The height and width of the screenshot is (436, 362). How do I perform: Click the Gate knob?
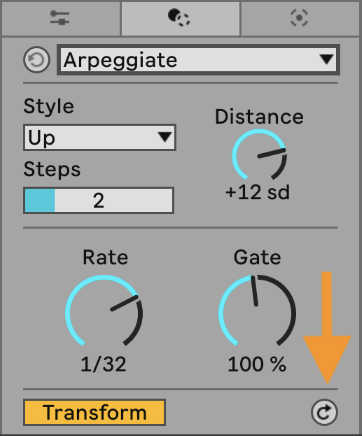[257, 311]
